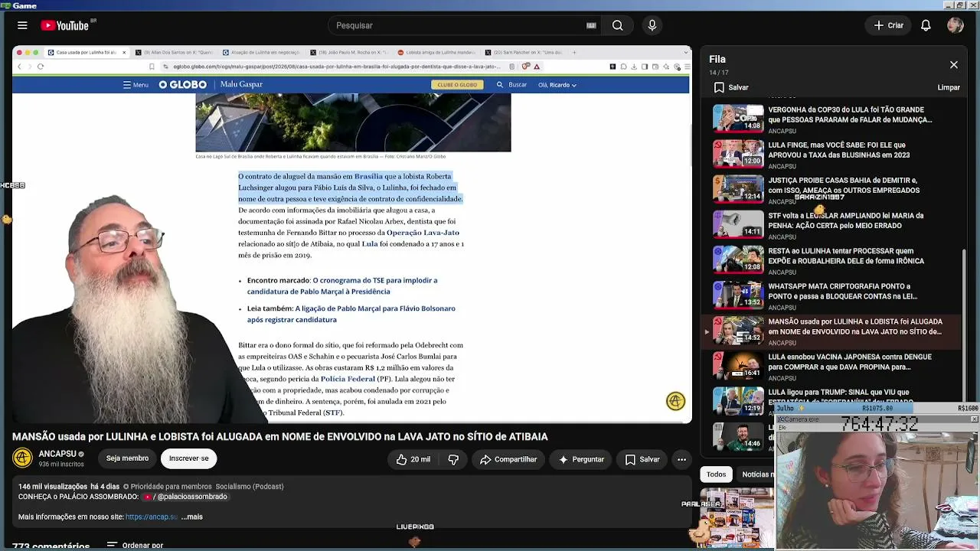Viewport: 980px width, 551px height.
Task: Select the Todos filter chip
Action: (x=717, y=474)
